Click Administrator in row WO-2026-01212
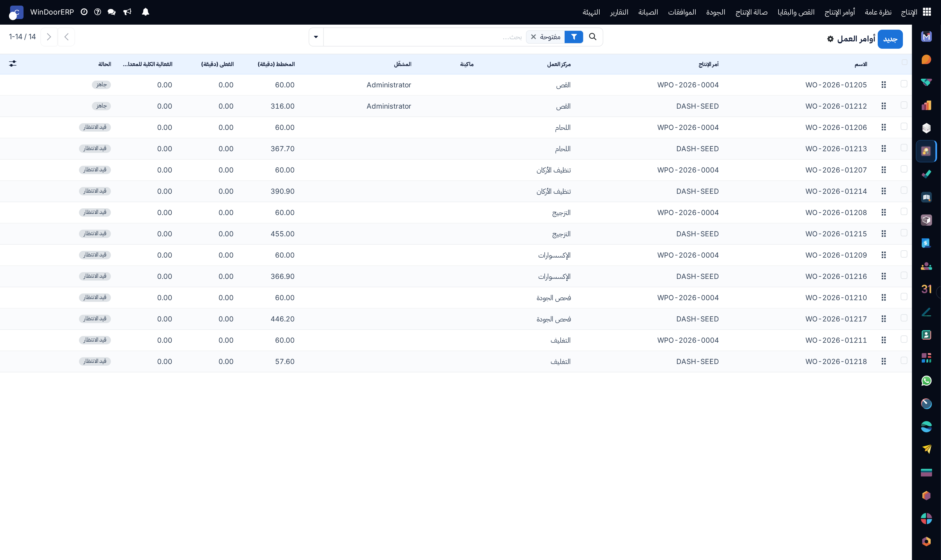Image resolution: width=941 pixels, height=560 pixels. click(389, 106)
